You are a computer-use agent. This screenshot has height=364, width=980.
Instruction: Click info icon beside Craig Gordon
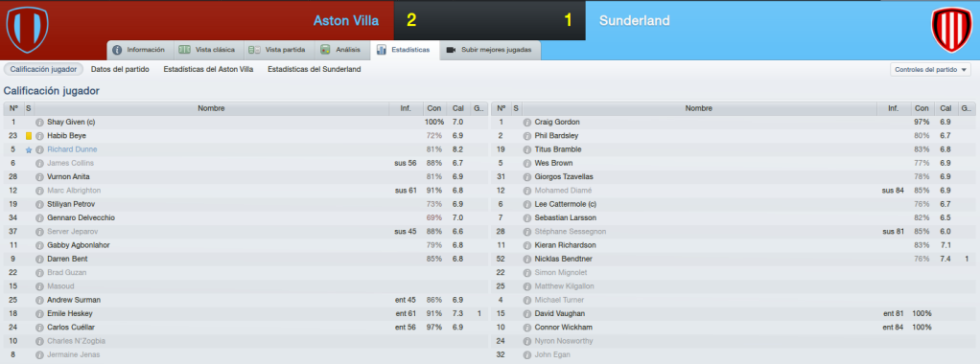pos(526,123)
